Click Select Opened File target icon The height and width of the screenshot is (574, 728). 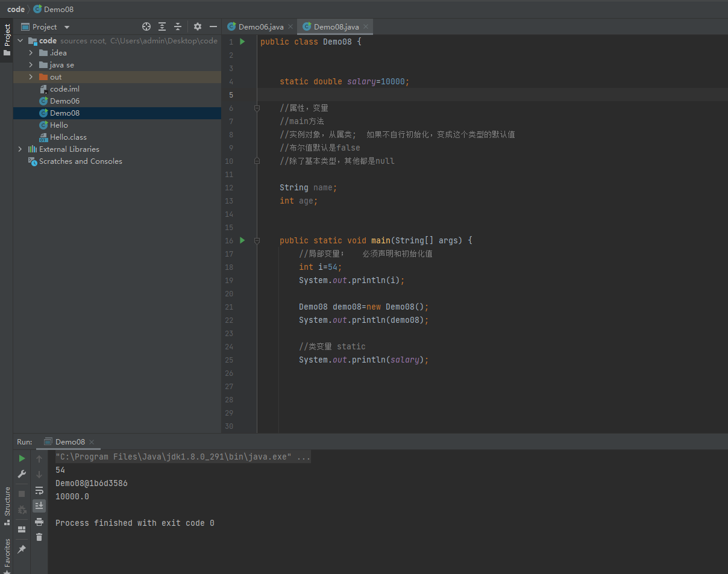[146, 27]
